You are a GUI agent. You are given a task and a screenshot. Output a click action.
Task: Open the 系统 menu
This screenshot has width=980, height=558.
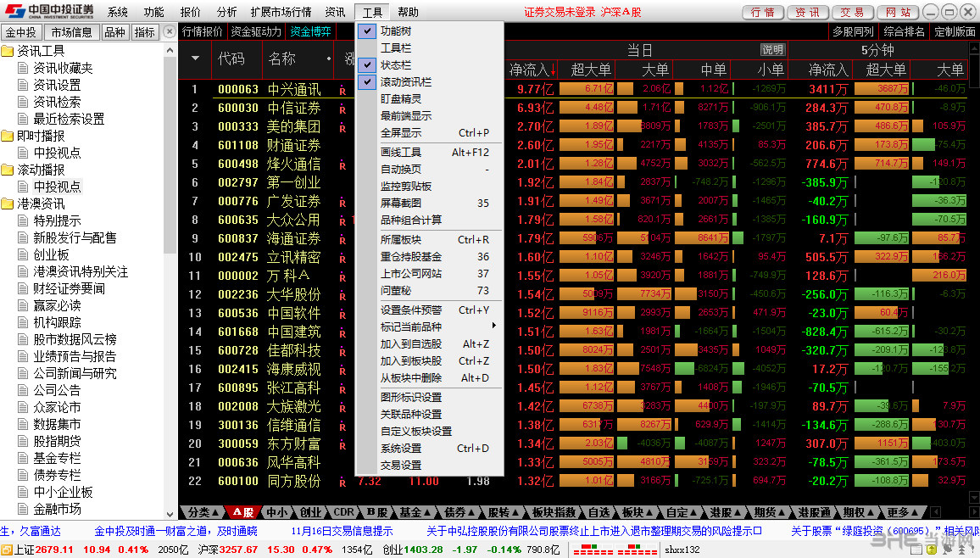click(117, 12)
